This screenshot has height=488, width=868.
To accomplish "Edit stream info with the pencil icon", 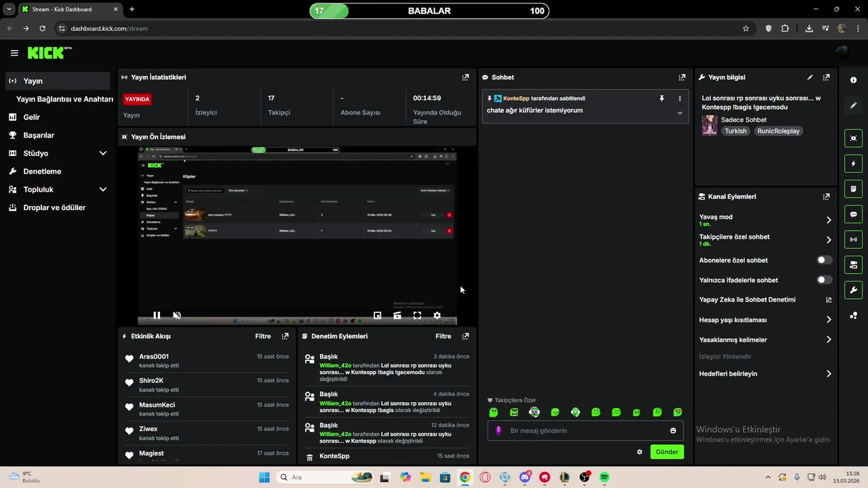I will tap(810, 77).
